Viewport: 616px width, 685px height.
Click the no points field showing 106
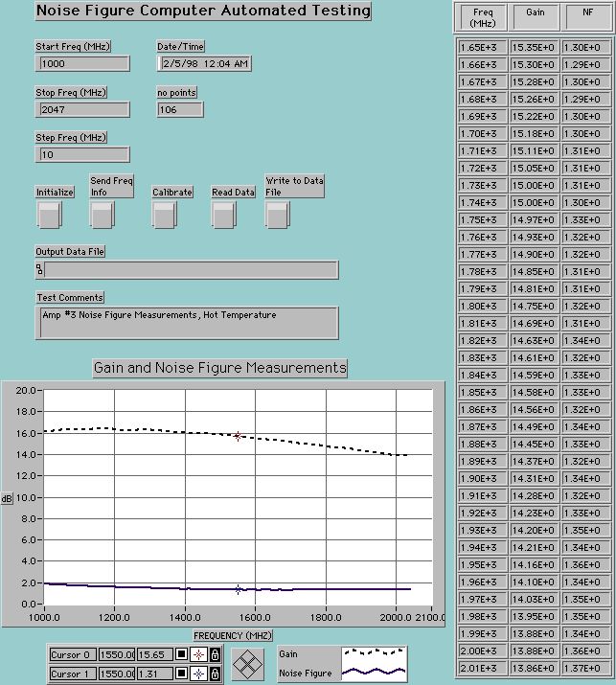pos(180,109)
